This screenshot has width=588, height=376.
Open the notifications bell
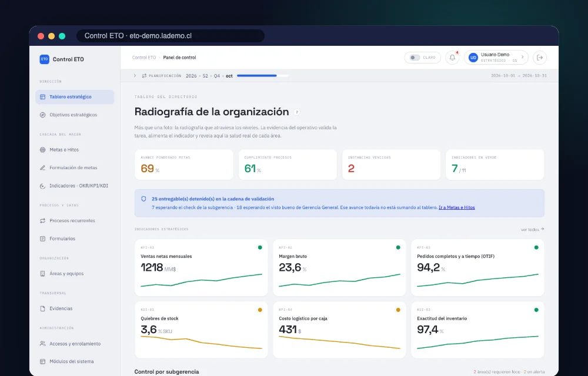tap(452, 58)
